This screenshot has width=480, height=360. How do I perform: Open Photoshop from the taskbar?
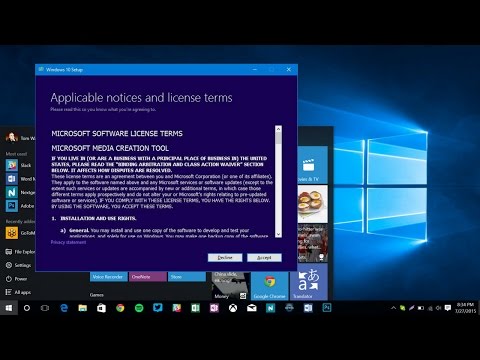(x=327, y=308)
